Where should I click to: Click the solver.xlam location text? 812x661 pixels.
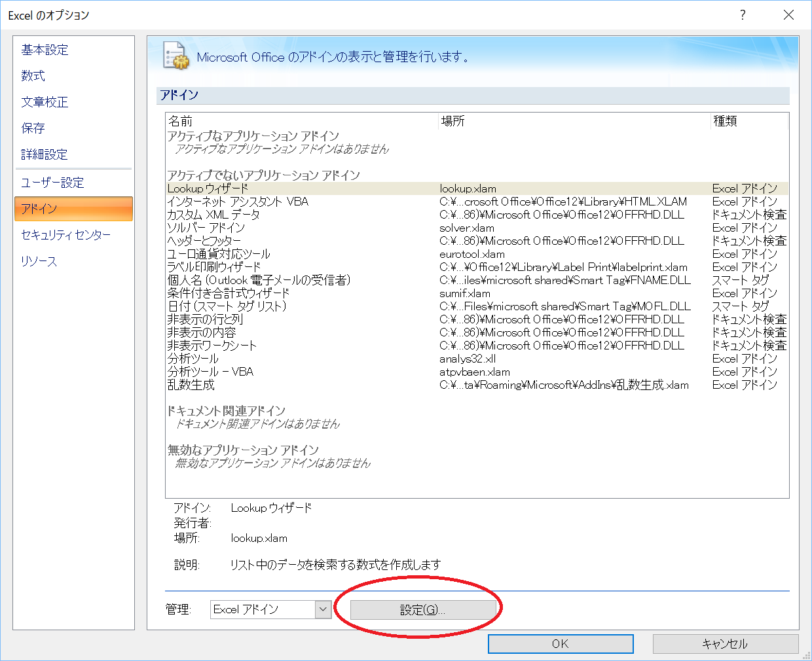pos(467,228)
